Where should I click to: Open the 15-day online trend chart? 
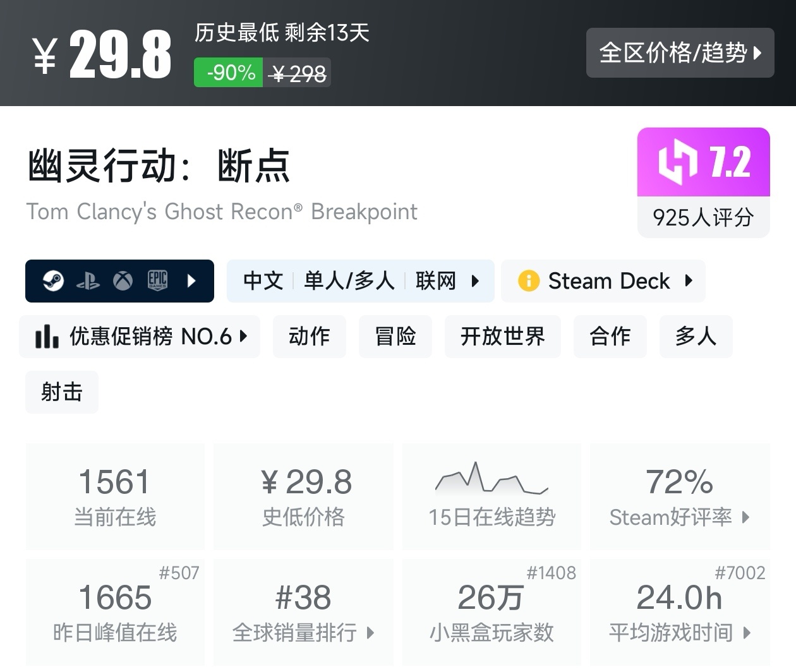491,496
